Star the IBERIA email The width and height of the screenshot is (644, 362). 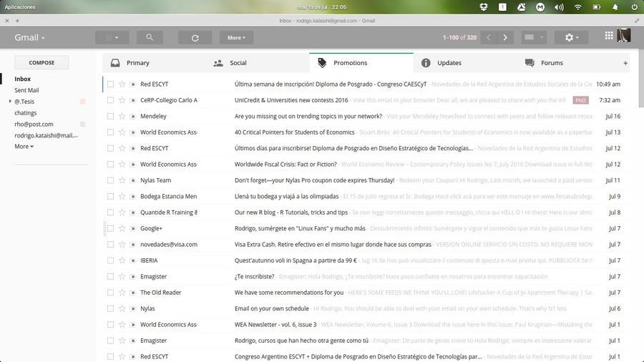pyautogui.click(x=122, y=260)
